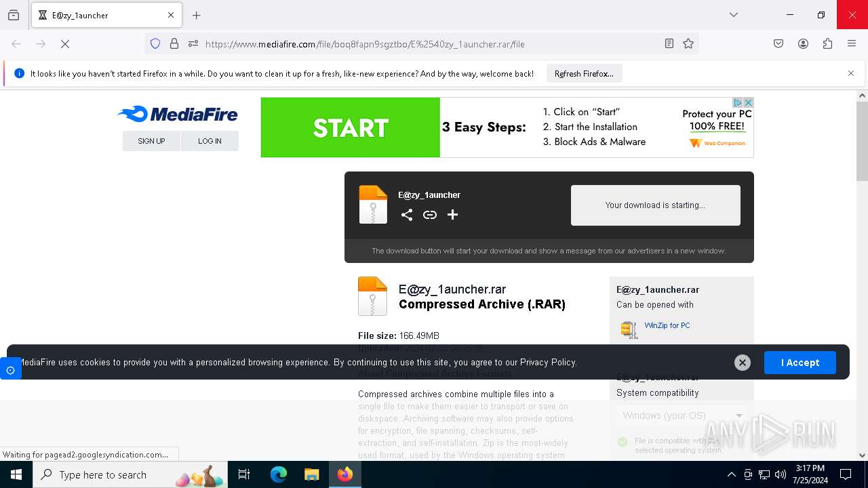Click Your download is starting button

655,205
